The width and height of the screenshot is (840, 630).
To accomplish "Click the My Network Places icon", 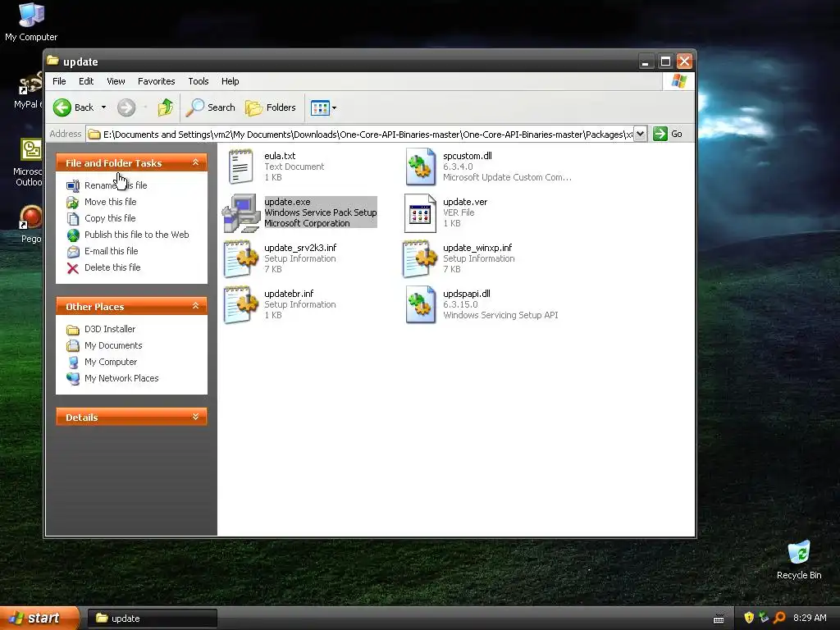I will pos(73,378).
